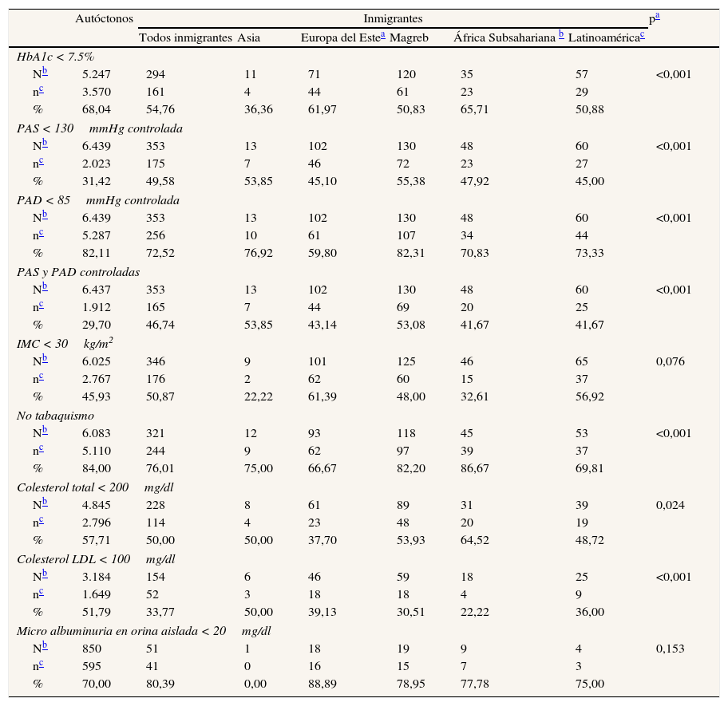The image size is (728, 706).
Task: Select the Magreb column header
Action: click(x=409, y=37)
